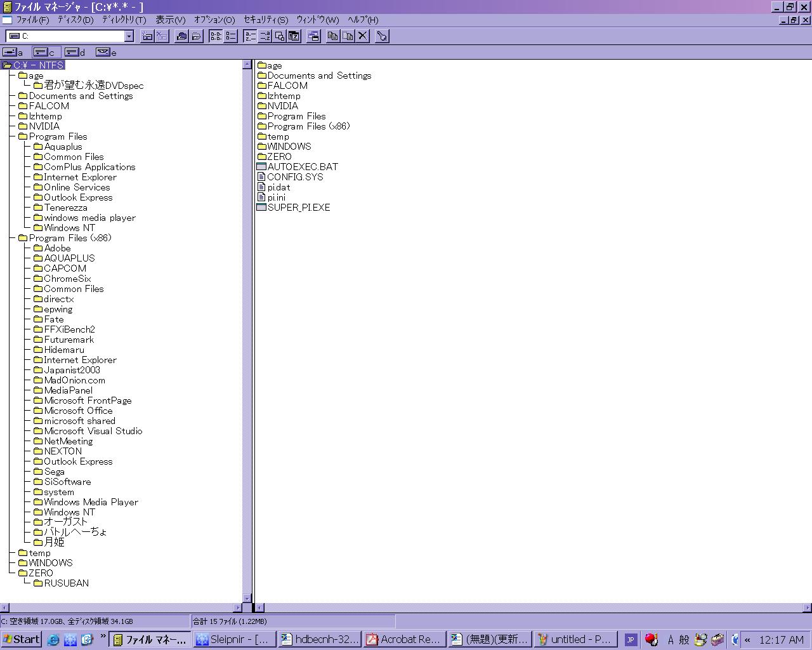812x650 pixels.
Task: Select the CAPCOM folder in tree
Action: click(60, 268)
